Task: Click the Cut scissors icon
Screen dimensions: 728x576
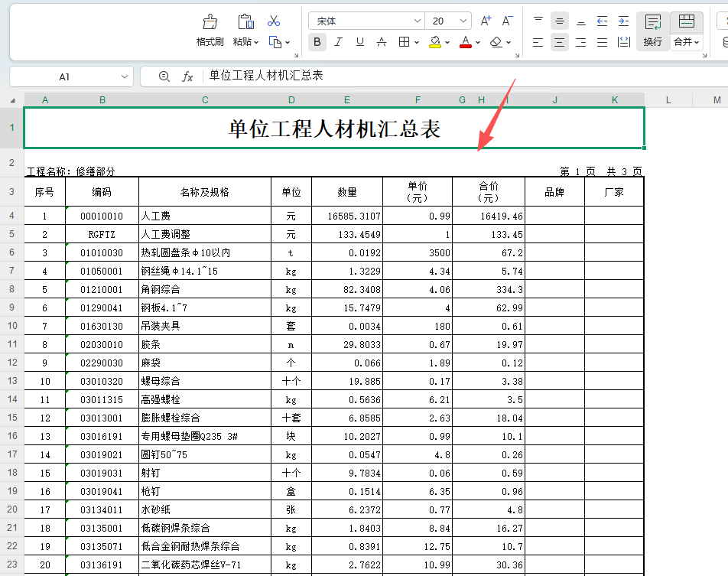Action: (274, 21)
